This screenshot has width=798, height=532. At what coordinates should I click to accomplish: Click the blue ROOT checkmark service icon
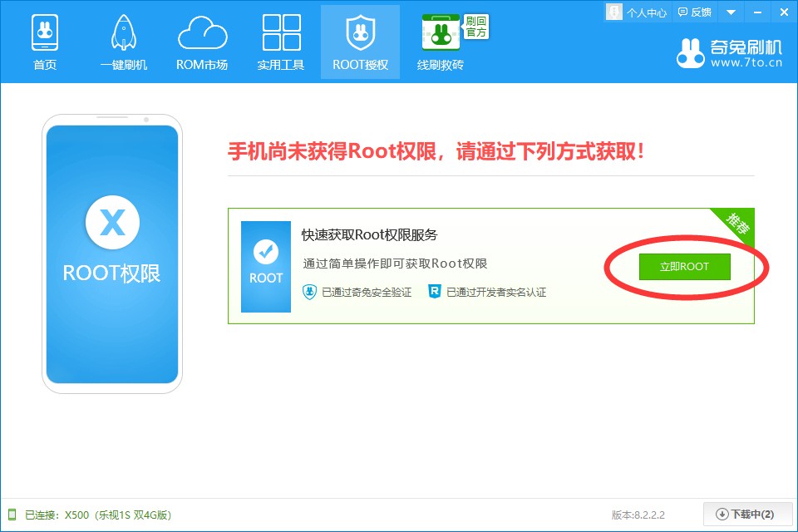click(266, 266)
